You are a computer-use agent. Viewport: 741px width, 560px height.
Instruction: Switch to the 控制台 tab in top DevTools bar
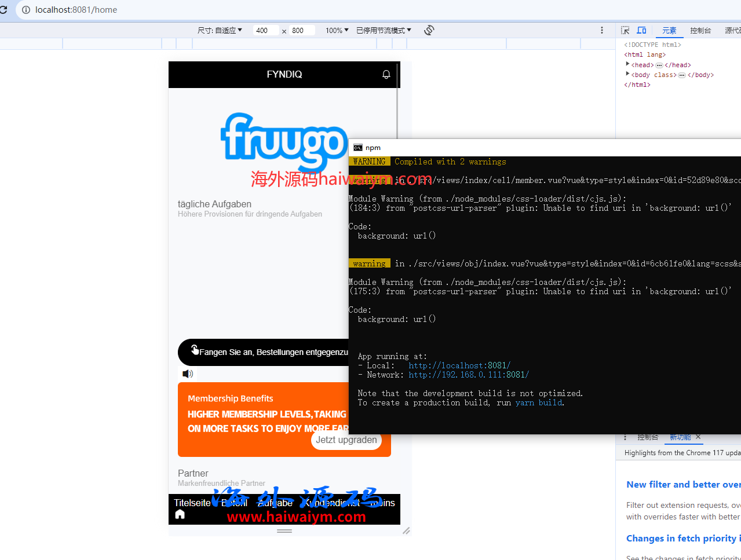(x=700, y=30)
